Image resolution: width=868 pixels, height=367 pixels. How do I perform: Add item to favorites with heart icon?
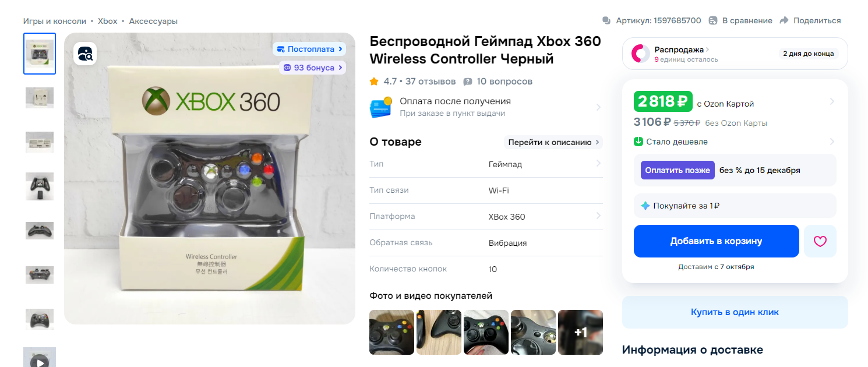tap(820, 241)
